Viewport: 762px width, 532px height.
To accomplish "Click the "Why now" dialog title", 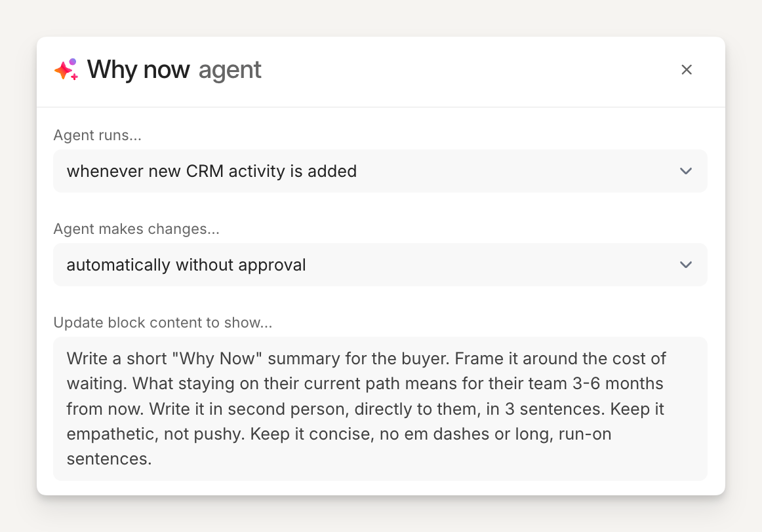I will point(138,69).
